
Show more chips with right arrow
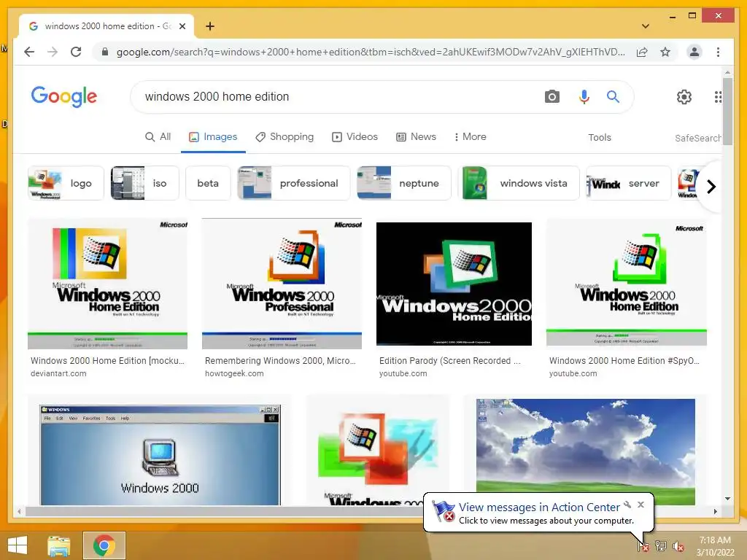pyautogui.click(x=711, y=186)
